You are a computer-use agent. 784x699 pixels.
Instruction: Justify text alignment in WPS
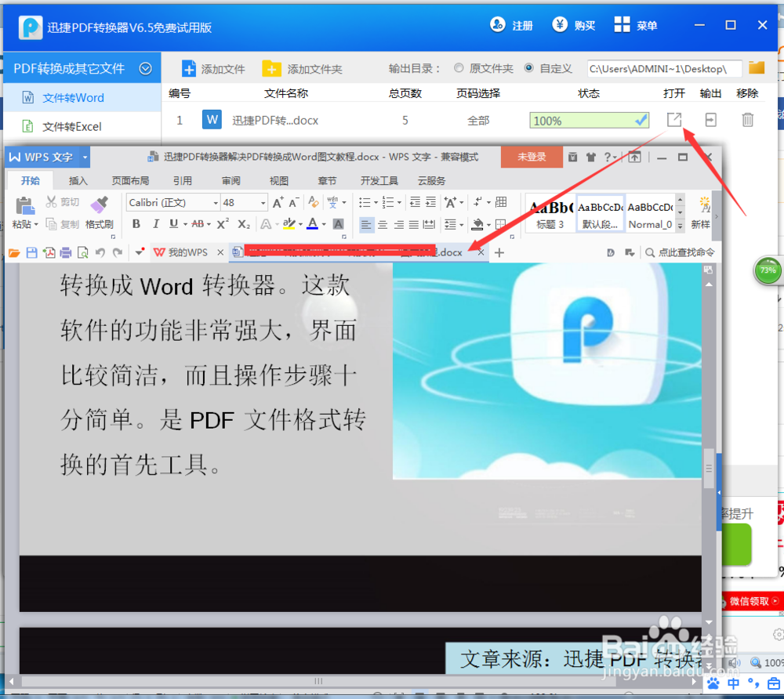(x=413, y=224)
